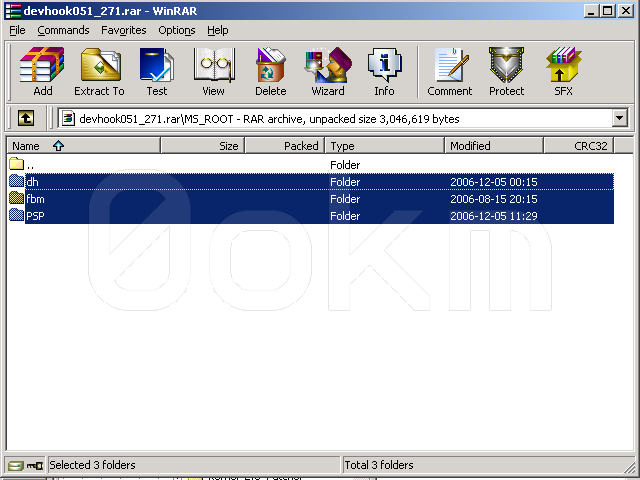This screenshot has width=640, height=480.
Task: Open the Comment tool
Action: click(x=449, y=71)
